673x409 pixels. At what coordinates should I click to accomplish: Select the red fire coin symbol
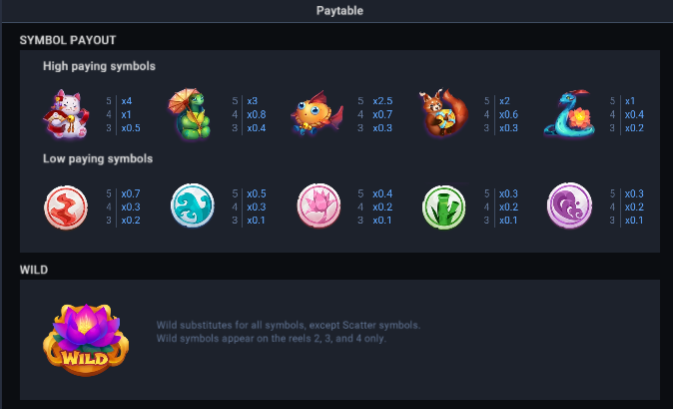point(66,207)
